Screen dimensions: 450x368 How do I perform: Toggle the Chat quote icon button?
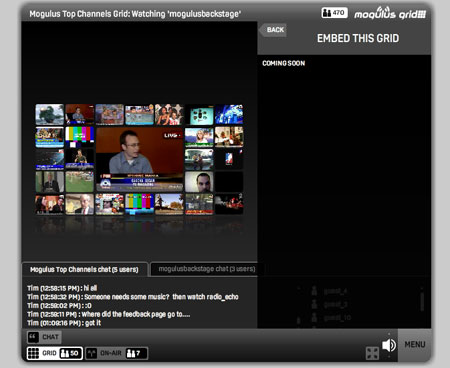tap(33, 337)
